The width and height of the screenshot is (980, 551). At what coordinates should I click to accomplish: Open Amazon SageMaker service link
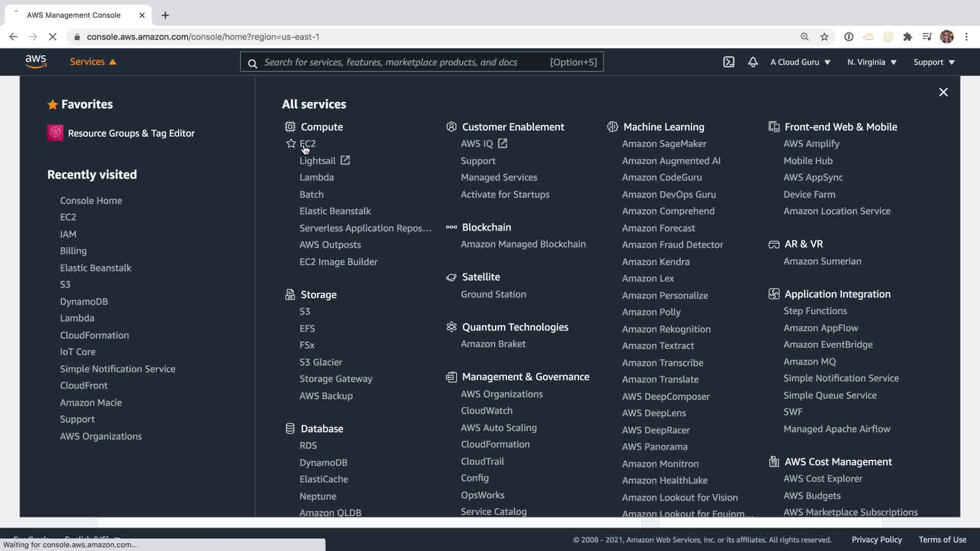[664, 143]
